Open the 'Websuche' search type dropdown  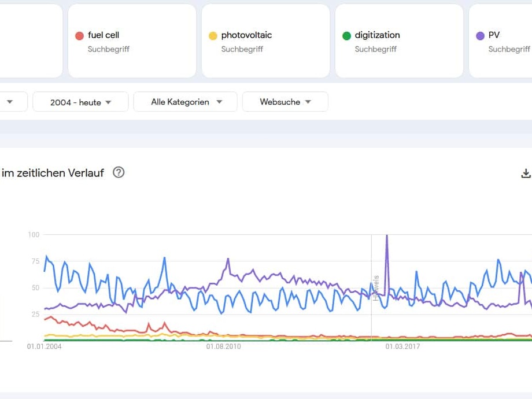tap(285, 102)
